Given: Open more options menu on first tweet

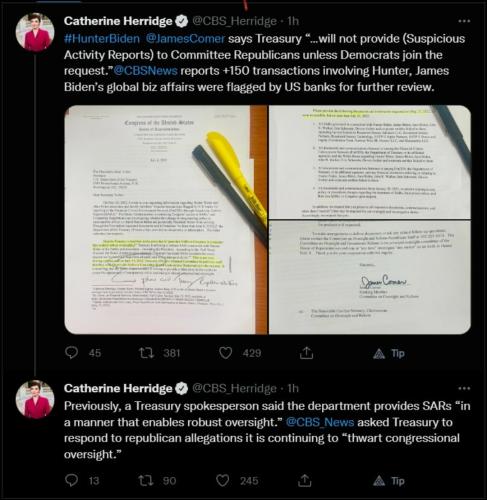Looking at the screenshot, I should click(x=464, y=21).
